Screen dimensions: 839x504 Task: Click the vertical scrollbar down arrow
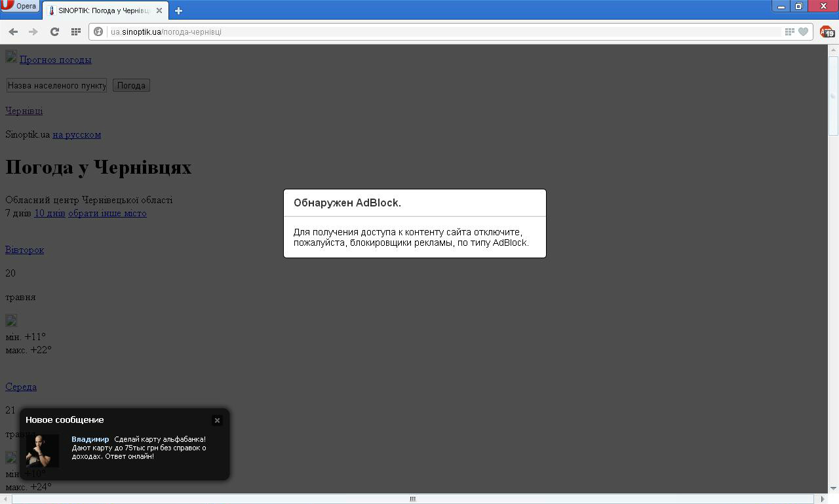pyautogui.click(x=833, y=488)
